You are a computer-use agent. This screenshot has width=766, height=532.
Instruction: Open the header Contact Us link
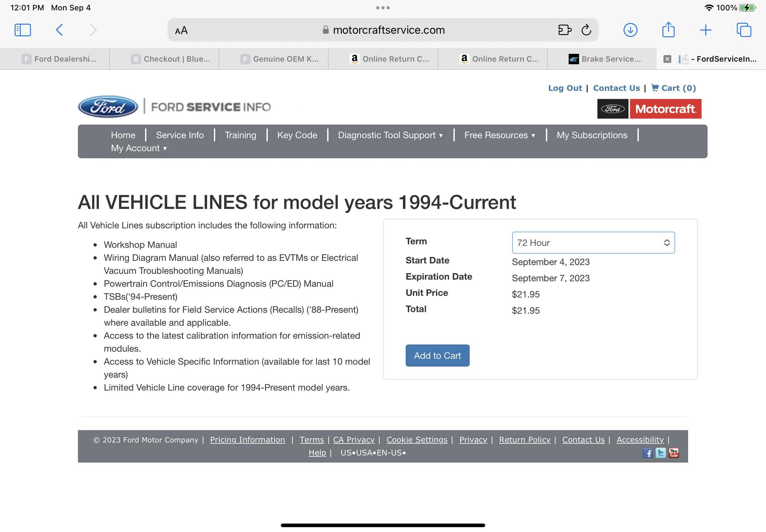click(616, 88)
